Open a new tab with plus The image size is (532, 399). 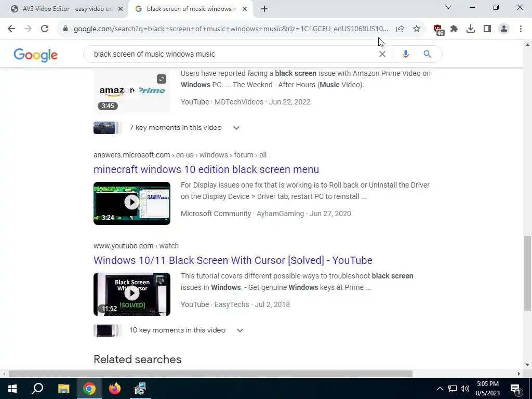click(264, 9)
